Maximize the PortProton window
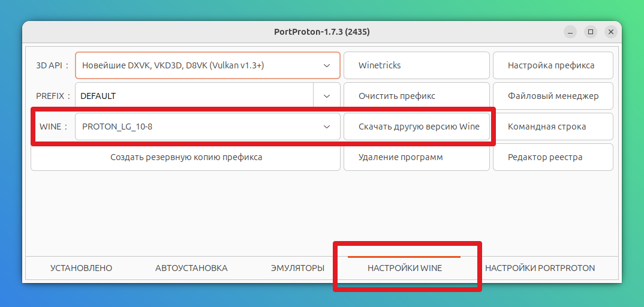The height and width of the screenshot is (307, 644). pos(591,32)
